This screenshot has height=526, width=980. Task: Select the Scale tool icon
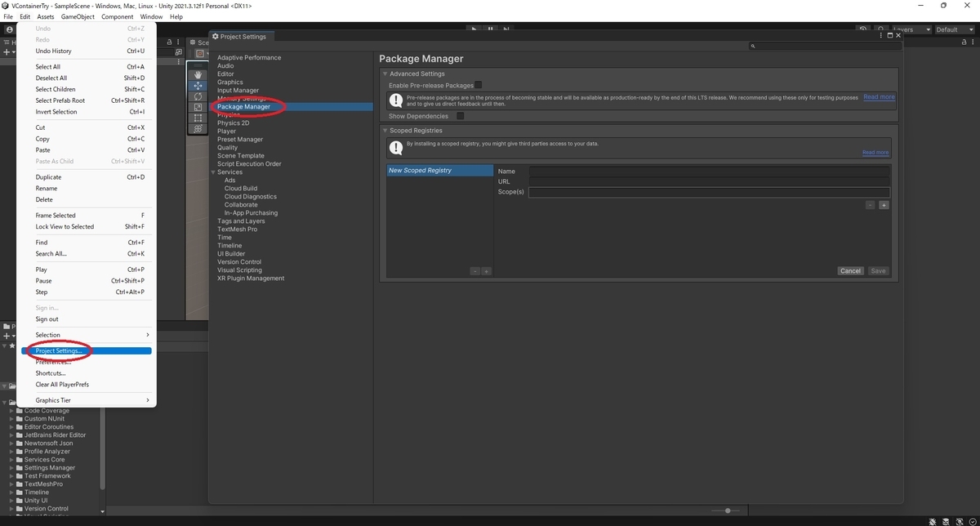198,107
